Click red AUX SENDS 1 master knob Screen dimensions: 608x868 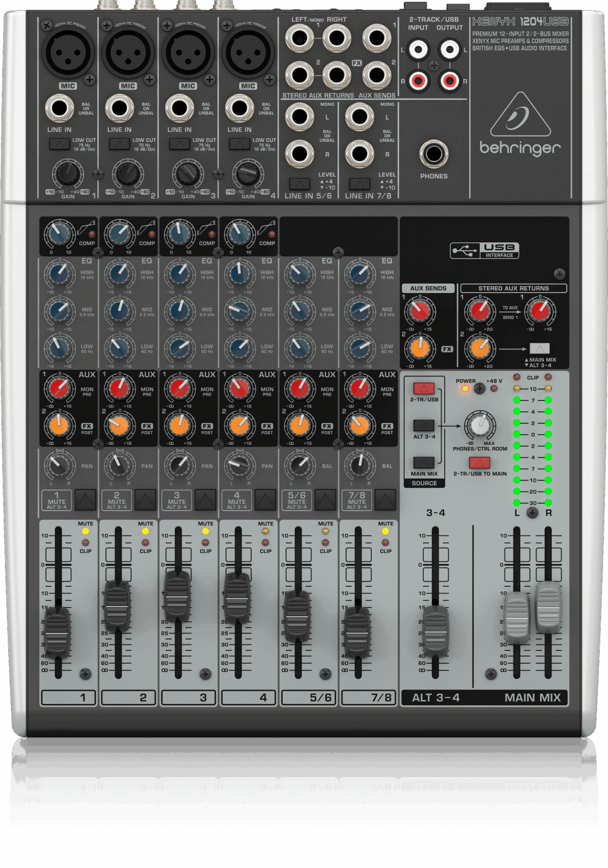point(419,311)
